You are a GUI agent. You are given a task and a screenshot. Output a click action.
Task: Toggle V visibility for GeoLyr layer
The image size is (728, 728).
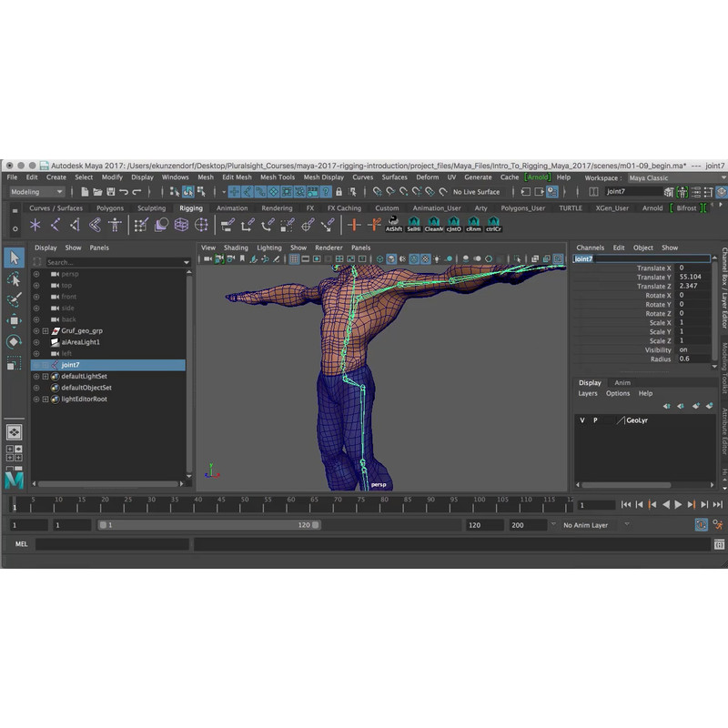[582, 420]
